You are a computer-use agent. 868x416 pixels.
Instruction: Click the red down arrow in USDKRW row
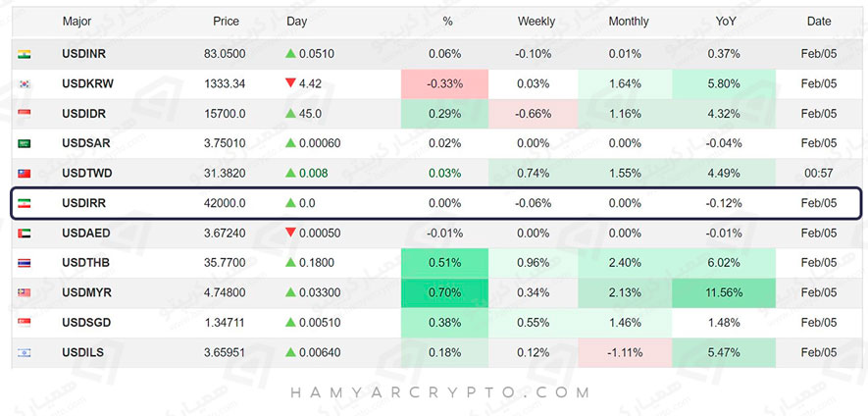pos(290,83)
